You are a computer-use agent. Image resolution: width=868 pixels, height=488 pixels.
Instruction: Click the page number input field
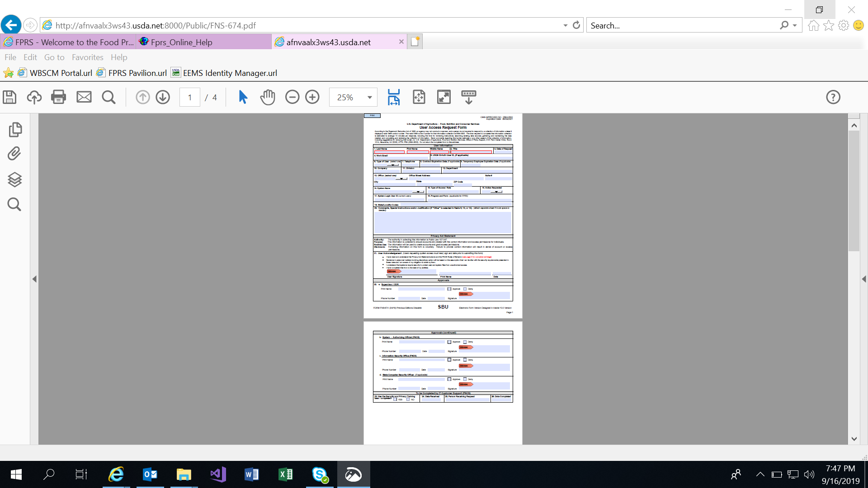pyautogui.click(x=190, y=98)
